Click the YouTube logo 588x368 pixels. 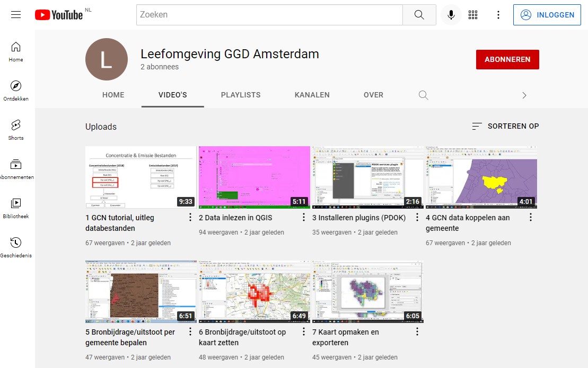pyautogui.click(x=59, y=15)
